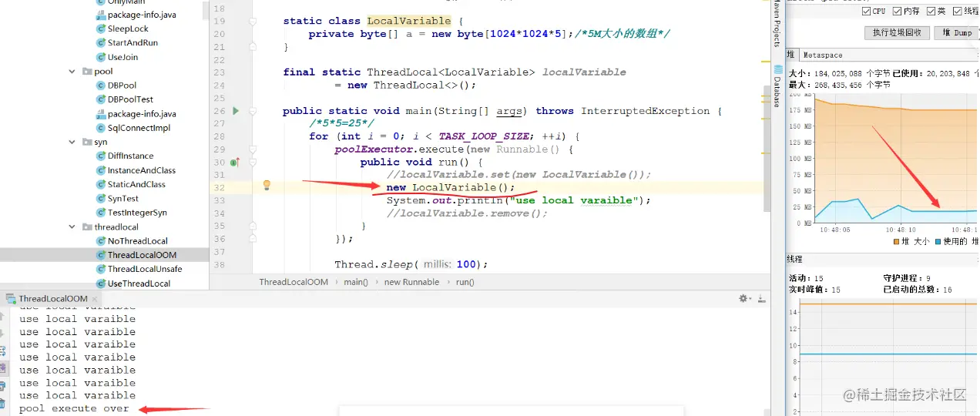Open package-info.java under pool package

[x=142, y=114]
